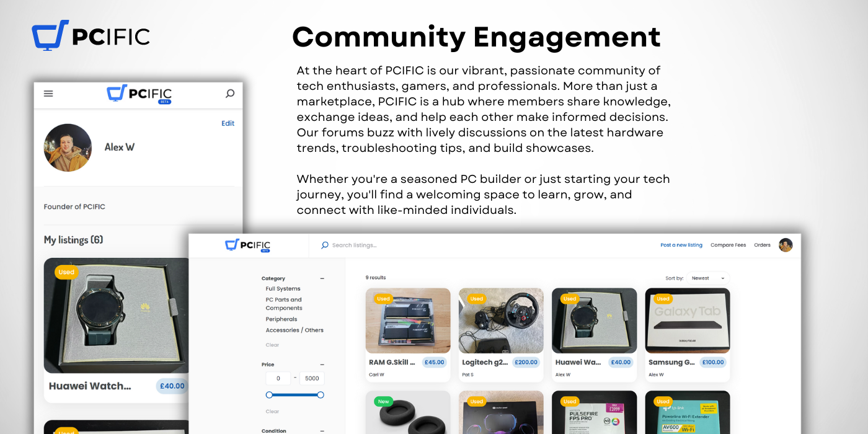Viewport: 868px width, 434px height.
Task: Click the left price slider handle
Action: coord(269,395)
